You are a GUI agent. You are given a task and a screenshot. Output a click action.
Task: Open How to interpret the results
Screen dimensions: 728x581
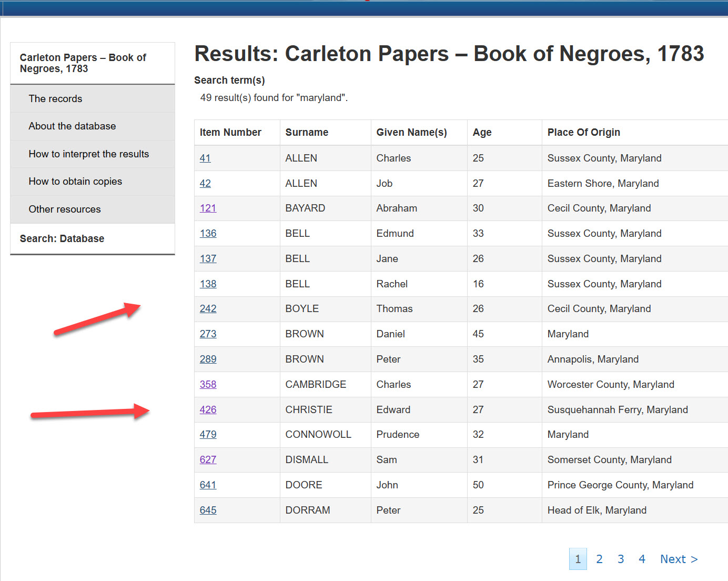[x=89, y=154]
